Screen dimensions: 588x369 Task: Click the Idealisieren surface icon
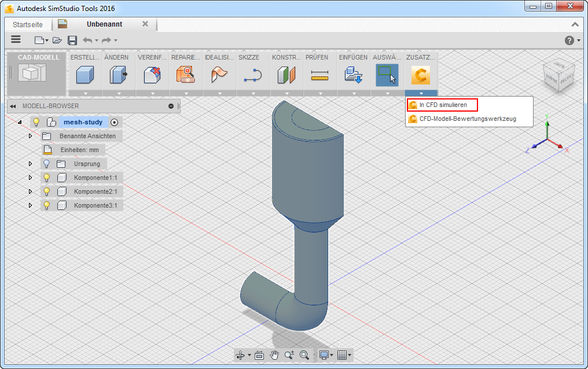point(219,75)
